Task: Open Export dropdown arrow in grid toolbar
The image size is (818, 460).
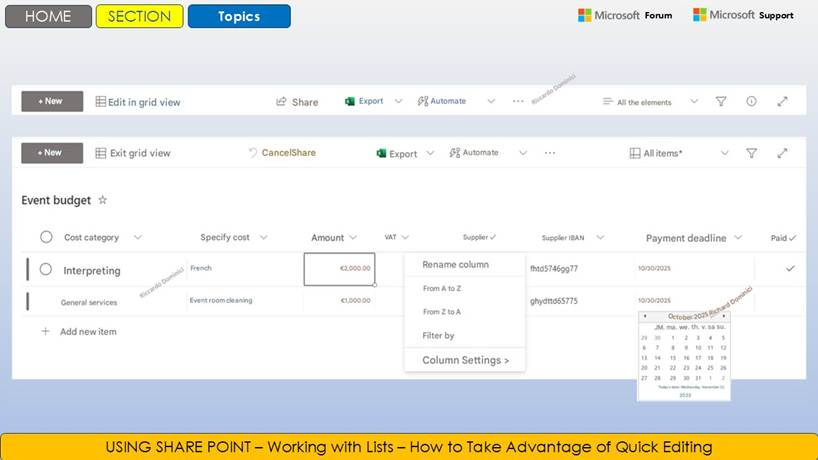Action: tap(430, 153)
